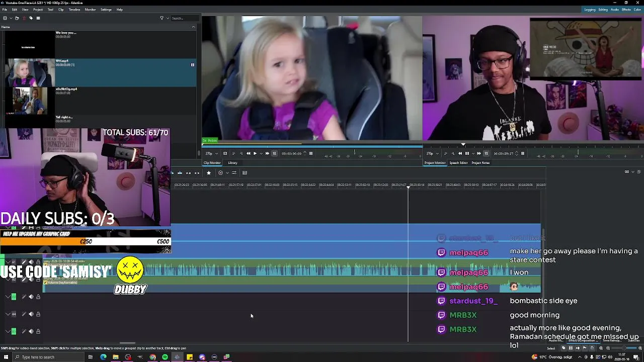
Task: Select the Clip Monitor tab
Action: tap(212, 163)
